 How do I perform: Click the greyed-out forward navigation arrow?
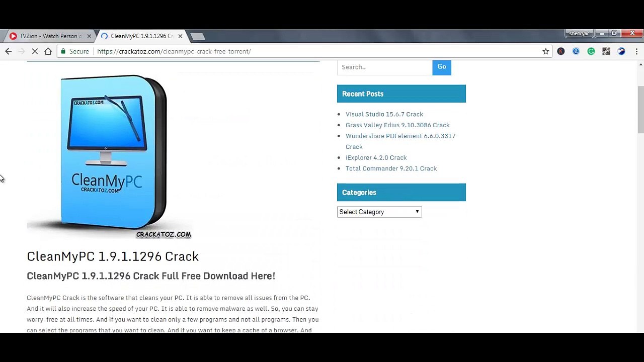[22, 51]
